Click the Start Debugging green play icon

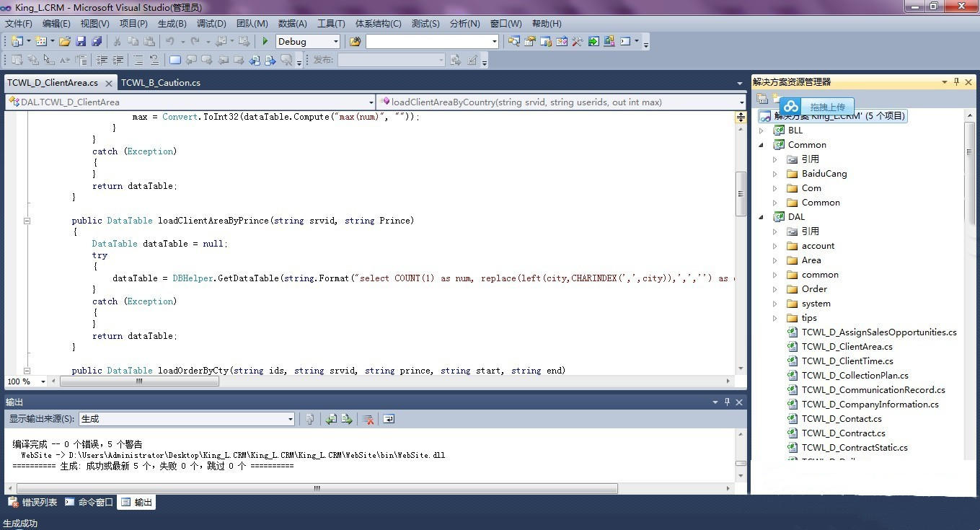(x=265, y=42)
